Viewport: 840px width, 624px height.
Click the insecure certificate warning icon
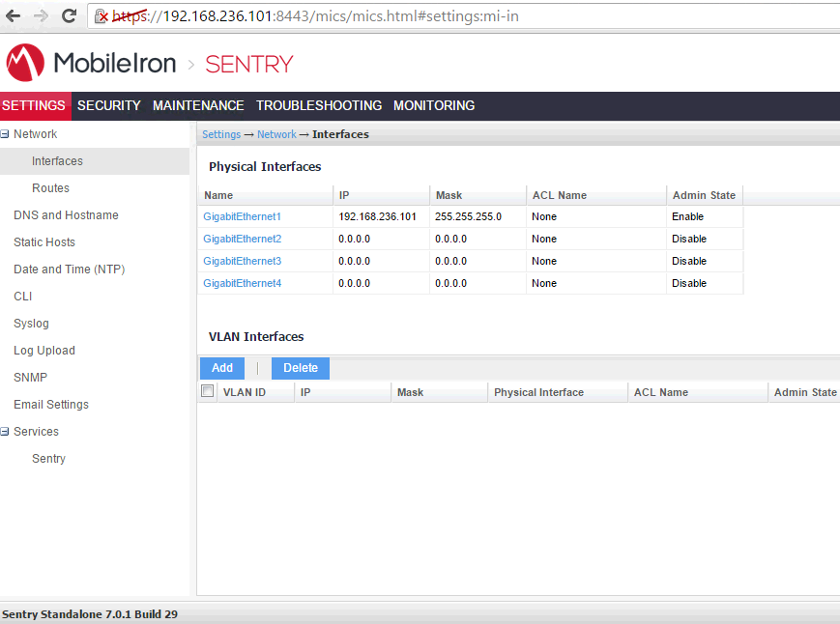[x=101, y=16]
